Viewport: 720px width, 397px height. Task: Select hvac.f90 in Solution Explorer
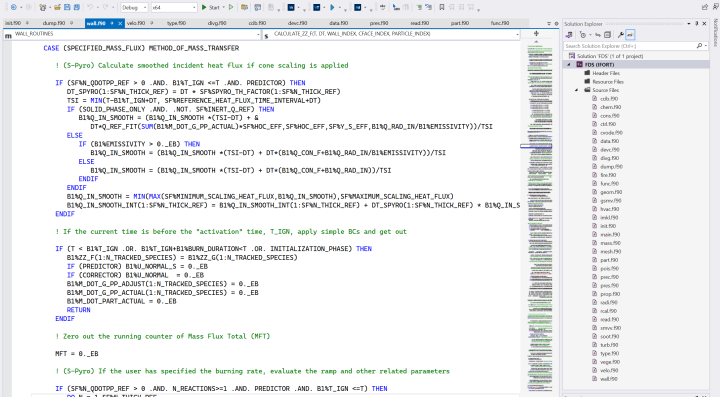609,209
